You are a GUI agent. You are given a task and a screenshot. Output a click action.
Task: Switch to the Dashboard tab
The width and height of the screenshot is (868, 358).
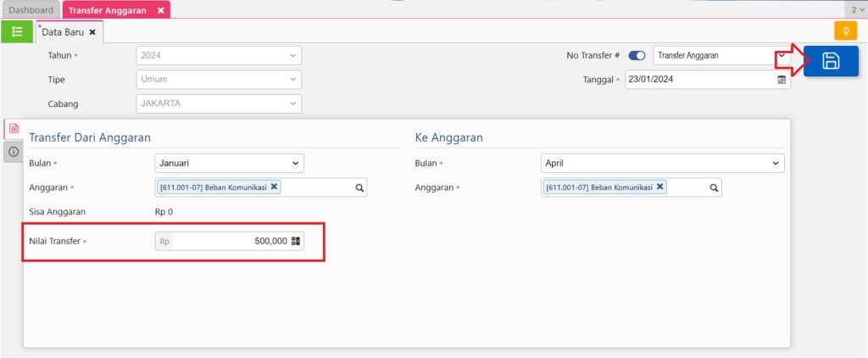pyautogui.click(x=31, y=9)
